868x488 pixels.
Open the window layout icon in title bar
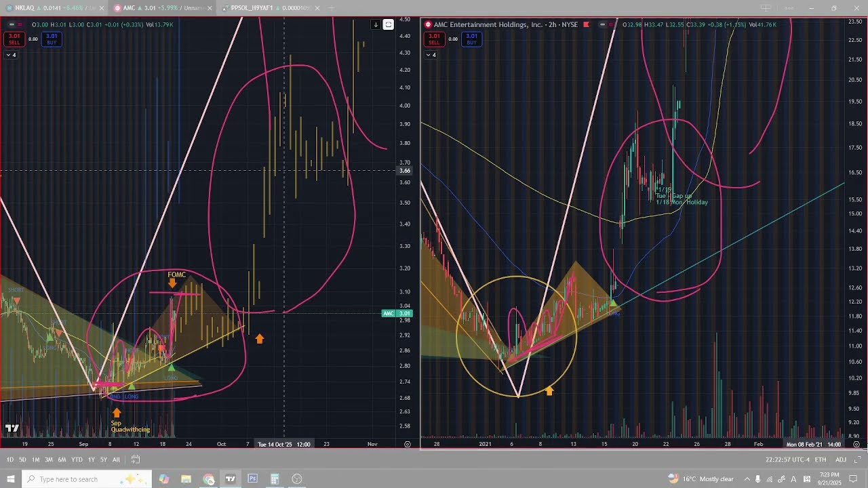[x=766, y=8]
